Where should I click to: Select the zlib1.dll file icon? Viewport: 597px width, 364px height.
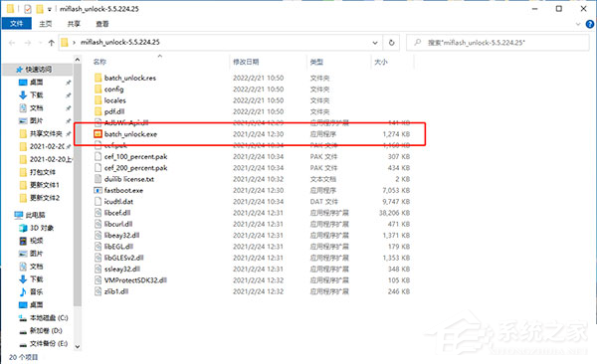[x=99, y=291]
